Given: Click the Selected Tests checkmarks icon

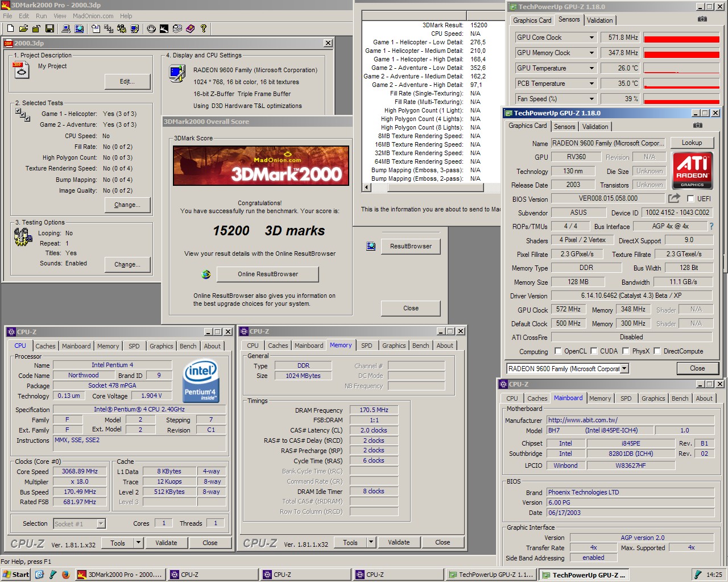Looking at the screenshot, I should [x=23, y=114].
